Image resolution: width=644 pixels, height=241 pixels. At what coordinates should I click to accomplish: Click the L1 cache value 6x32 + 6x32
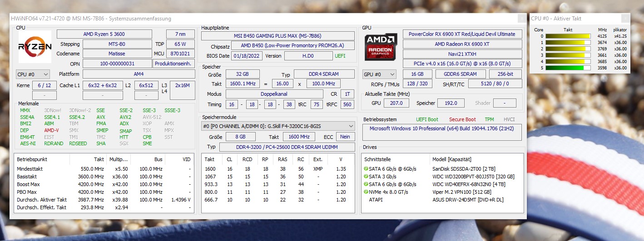(x=103, y=85)
